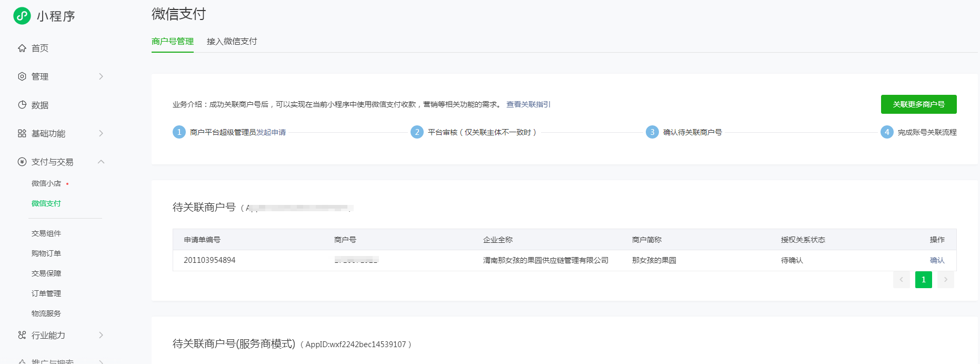Open 数据 in the sidebar
The height and width of the screenshot is (364, 980).
(40, 105)
